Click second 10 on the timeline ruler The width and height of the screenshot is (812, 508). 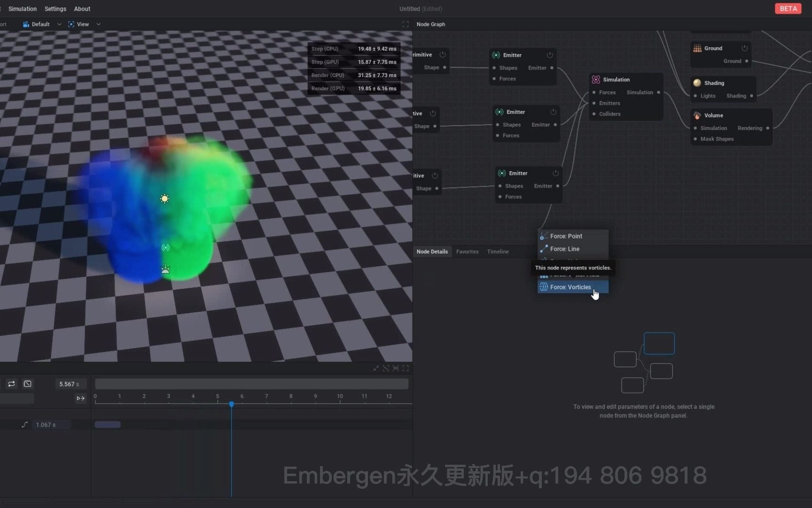(x=340, y=397)
